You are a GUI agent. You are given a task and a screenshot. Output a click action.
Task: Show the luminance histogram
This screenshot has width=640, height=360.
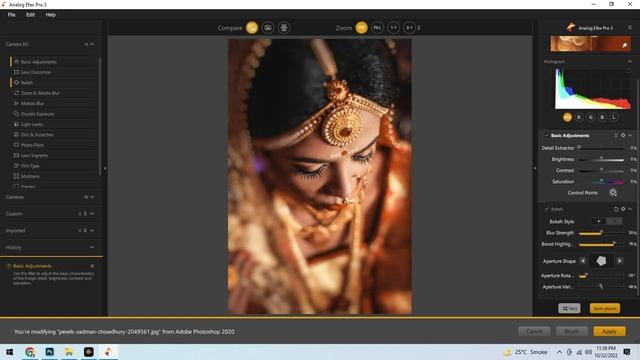(x=613, y=117)
